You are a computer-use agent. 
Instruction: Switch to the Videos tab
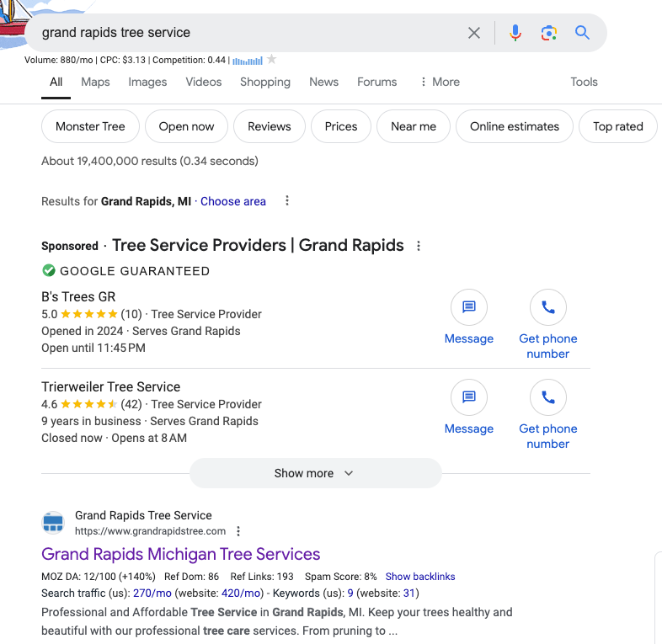pyautogui.click(x=204, y=82)
